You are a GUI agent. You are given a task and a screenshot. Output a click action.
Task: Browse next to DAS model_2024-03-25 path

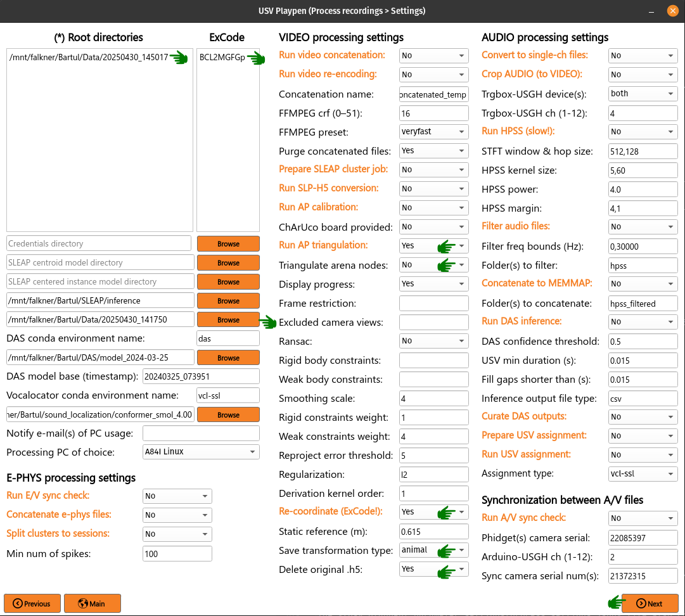point(228,358)
